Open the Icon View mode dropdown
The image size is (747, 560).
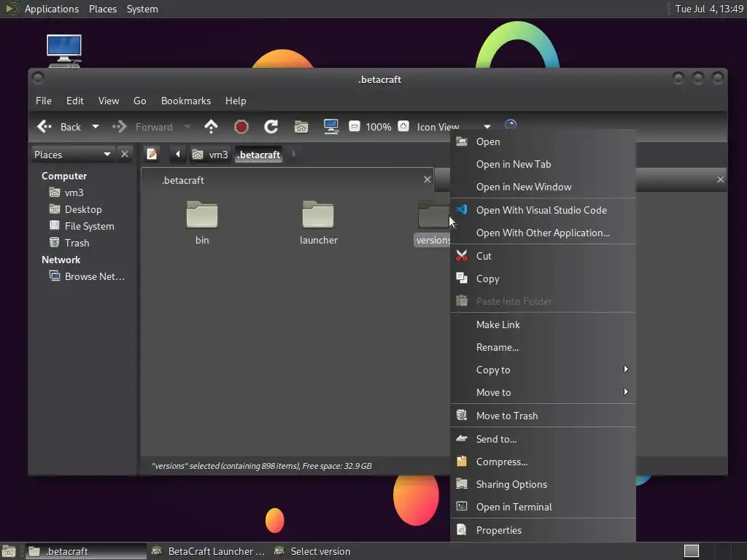click(454, 127)
